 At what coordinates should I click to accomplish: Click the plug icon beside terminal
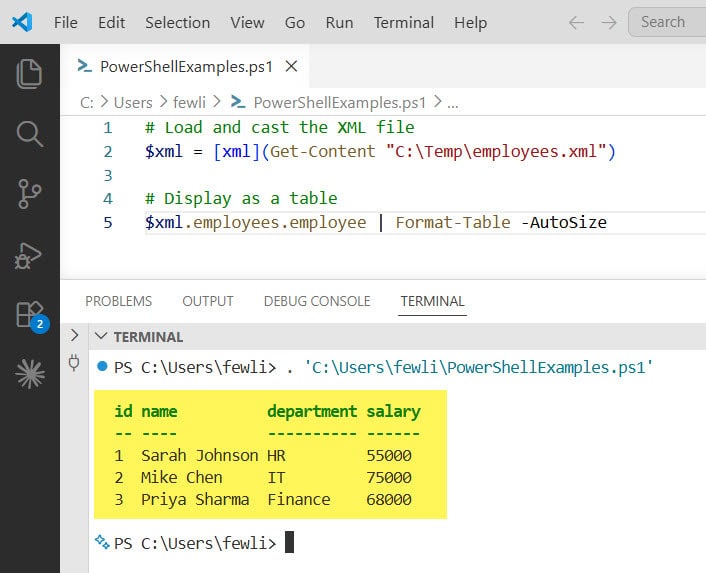click(74, 363)
